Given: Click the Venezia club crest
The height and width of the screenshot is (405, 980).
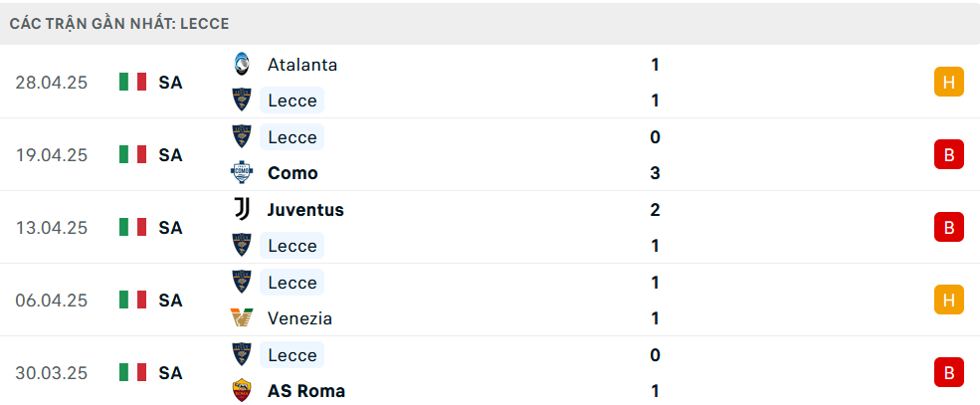Looking at the screenshot, I should (x=241, y=318).
